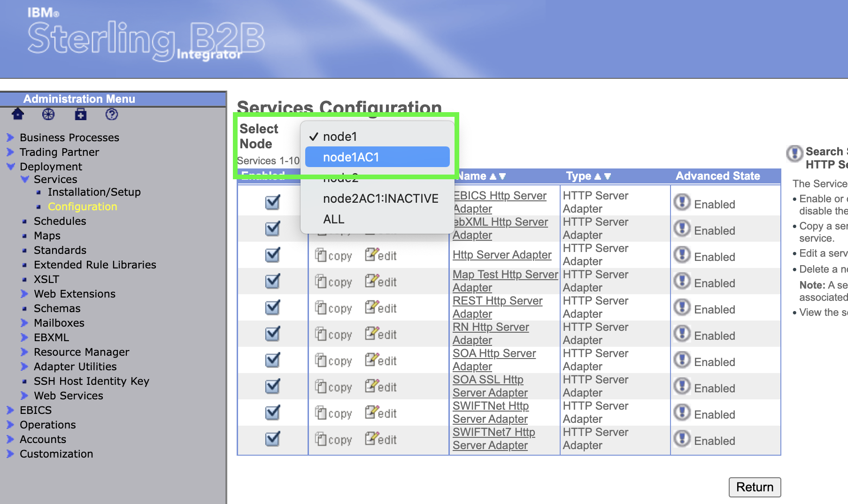This screenshot has height=504, width=848.
Task: Toggle Enabled for SOA Http Server Adapter
Action: (x=273, y=360)
